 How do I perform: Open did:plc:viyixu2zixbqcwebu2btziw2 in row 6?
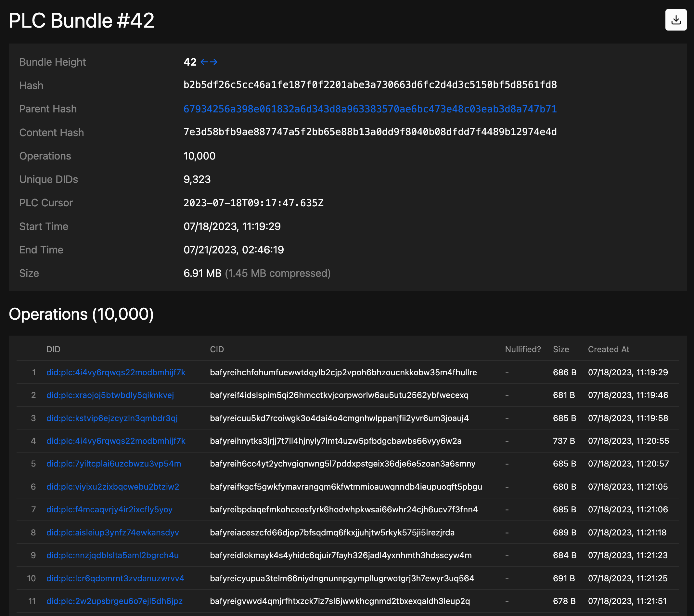(x=113, y=487)
